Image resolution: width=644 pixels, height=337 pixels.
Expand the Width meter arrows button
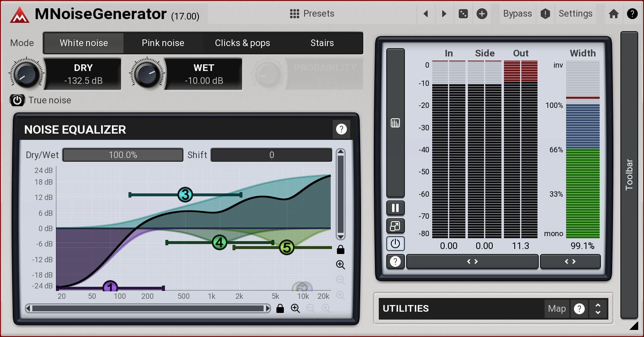pyautogui.click(x=570, y=261)
